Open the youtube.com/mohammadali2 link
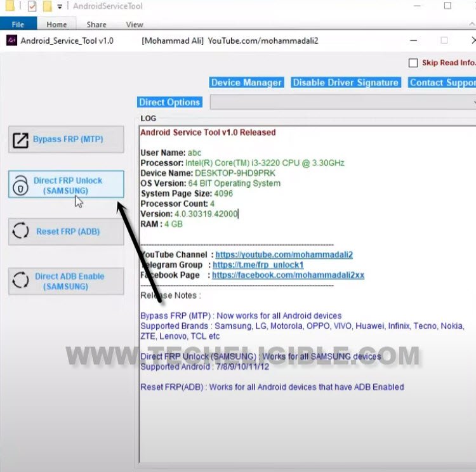 click(284, 254)
